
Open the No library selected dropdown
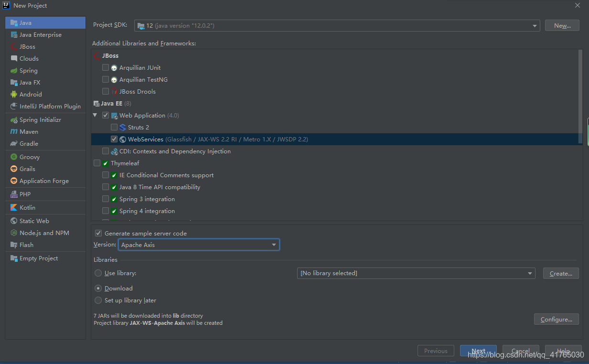coord(416,273)
